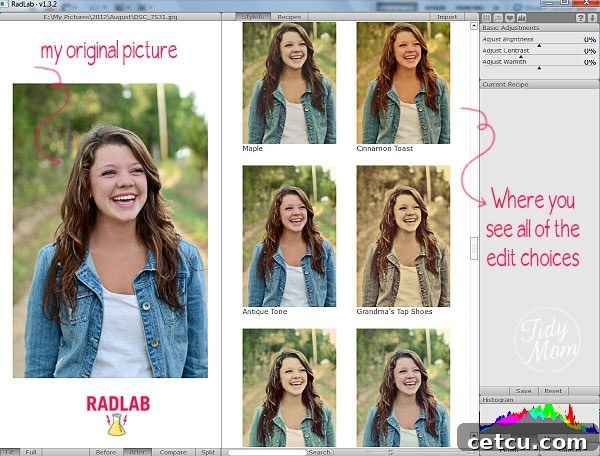
Task: Click the Adjust Brightness 0% value
Action: coord(590,39)
